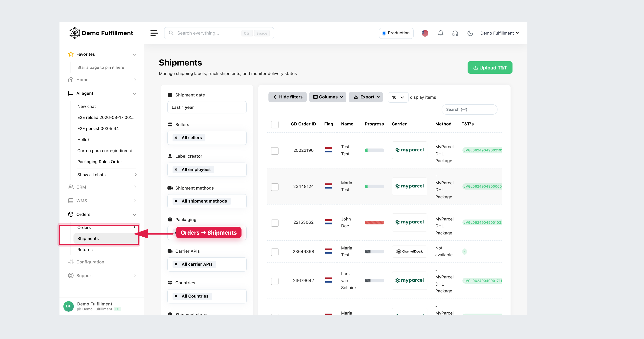Change the 10 display items dropdown
The height and width of the screenshot is (339, 644).
[398, 97]
